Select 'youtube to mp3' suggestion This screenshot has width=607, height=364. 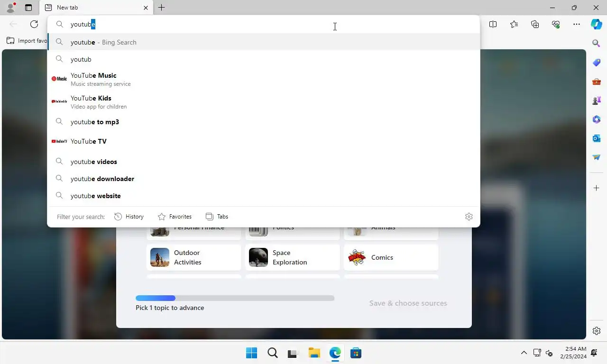(264, 122)
